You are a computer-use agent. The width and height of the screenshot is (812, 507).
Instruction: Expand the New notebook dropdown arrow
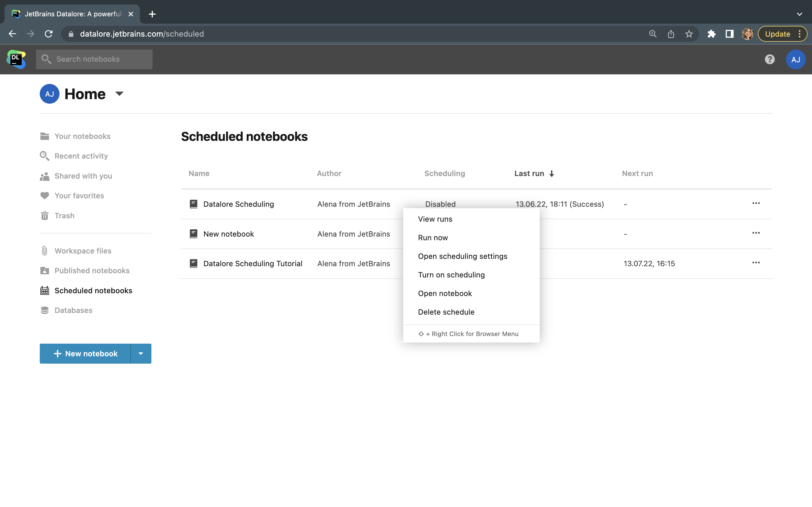(141, 353)
